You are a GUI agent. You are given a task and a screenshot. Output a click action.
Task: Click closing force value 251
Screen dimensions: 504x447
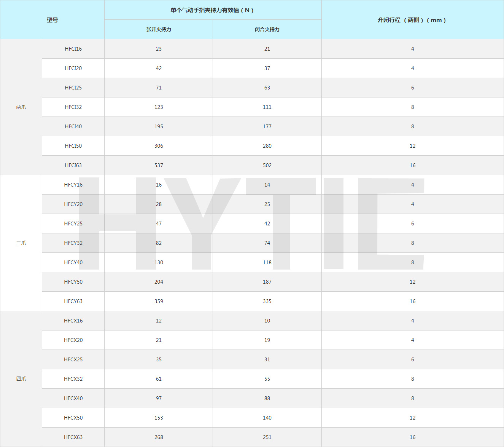point(267,437)
